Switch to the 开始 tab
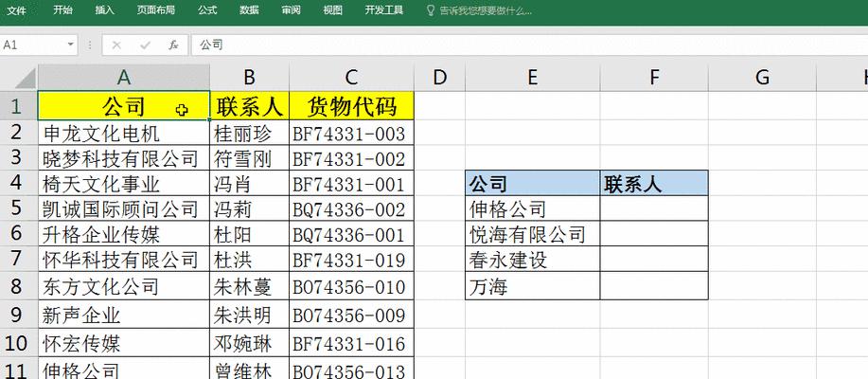868x379 pixels. pyautogui.click(x=62, y=10)
